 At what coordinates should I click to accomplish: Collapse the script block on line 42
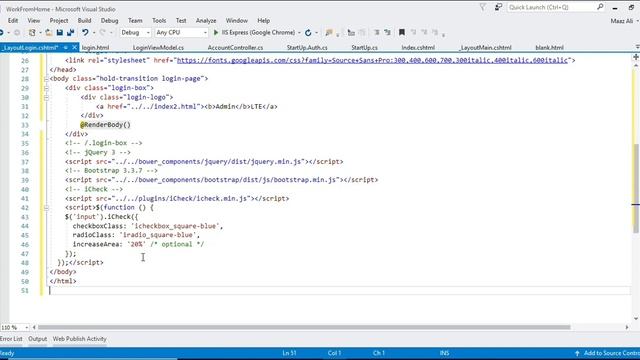click(46, 208)
